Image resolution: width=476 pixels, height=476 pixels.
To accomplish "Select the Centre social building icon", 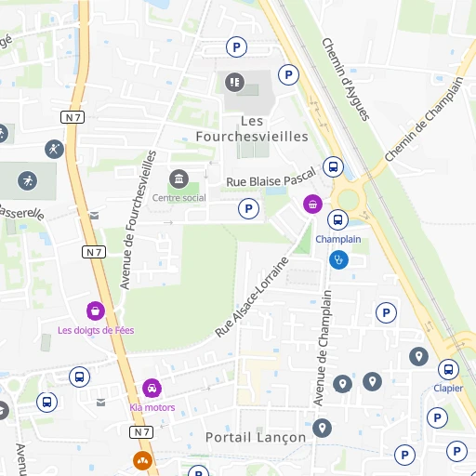I will (178, 178).
